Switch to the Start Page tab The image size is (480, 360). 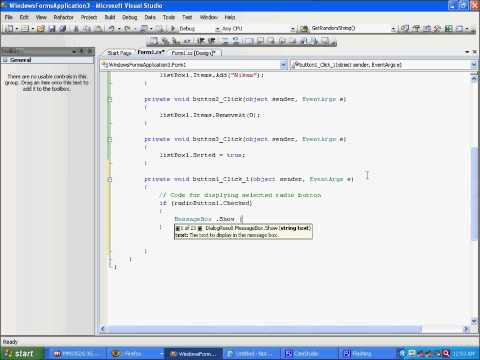(x=119, y=53)
